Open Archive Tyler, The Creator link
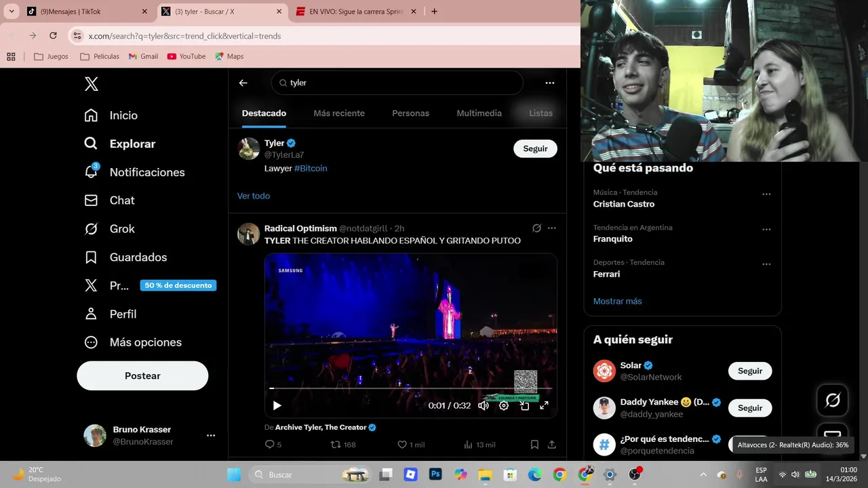This screenshot has width=868, height=488. [321, 427]
